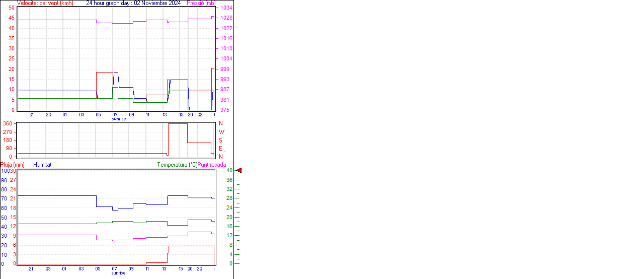
Task: Click the "Velocitat del vent (kmh)" label
Action: [45, 3]
